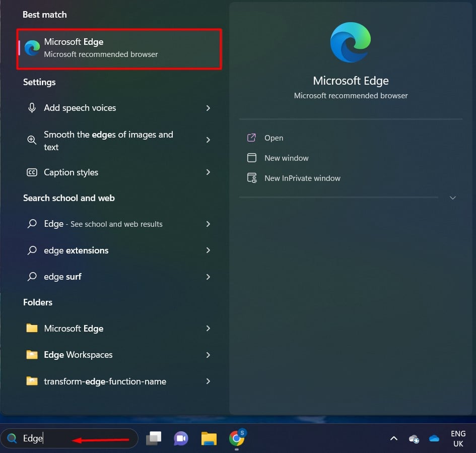Viewport: 476px width, 453px height.
Task: Click the taskbar search box containing Edge
Action: click(x=70, y=438)
